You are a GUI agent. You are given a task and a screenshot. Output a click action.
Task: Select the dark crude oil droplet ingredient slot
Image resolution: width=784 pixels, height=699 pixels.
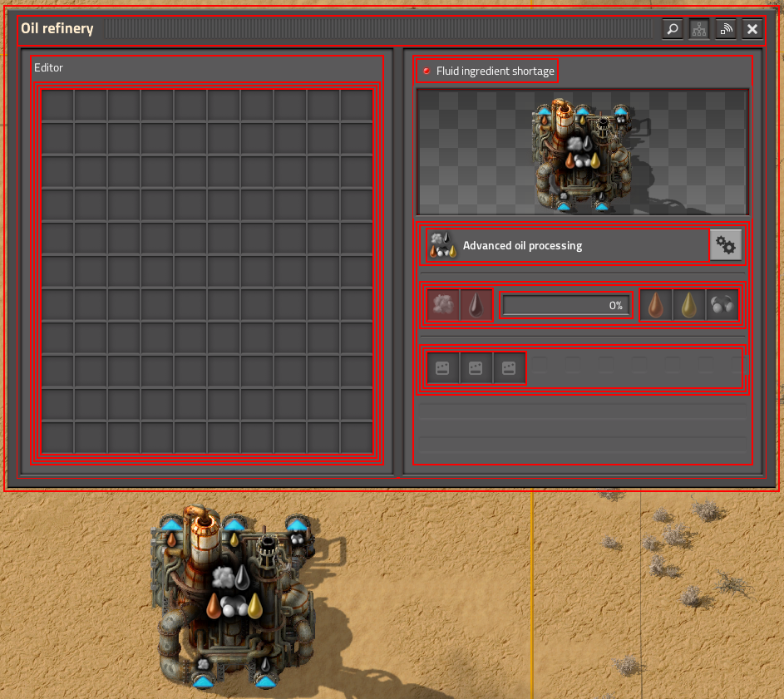point(476,304)
